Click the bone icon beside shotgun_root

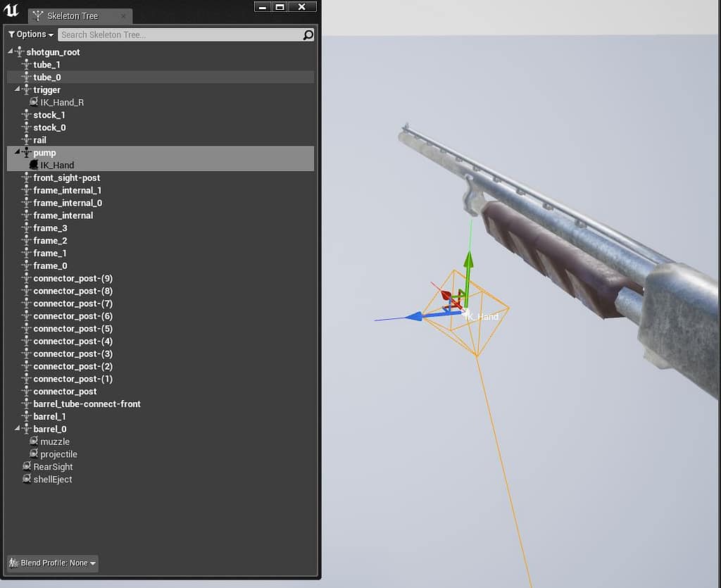pos(20,52)
